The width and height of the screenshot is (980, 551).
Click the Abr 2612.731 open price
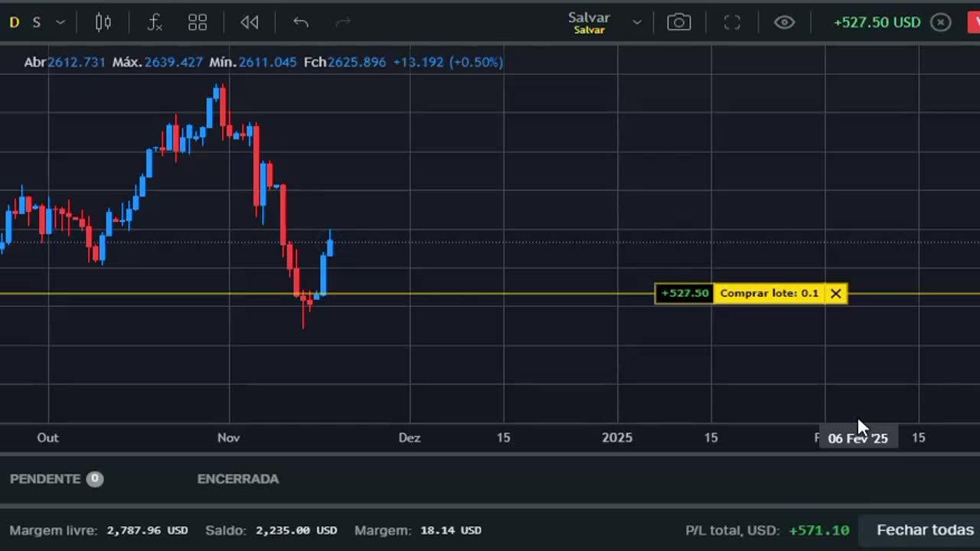(x=65, y=62)
